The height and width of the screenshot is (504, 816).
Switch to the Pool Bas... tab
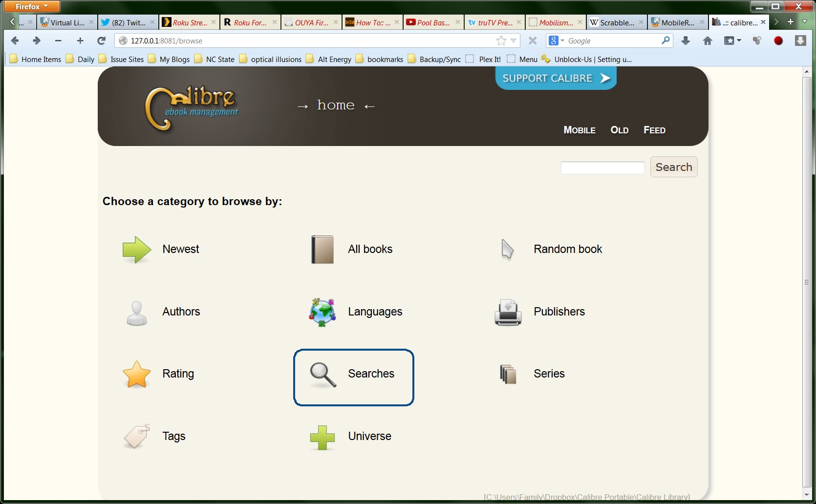click(x=433, y=22)
